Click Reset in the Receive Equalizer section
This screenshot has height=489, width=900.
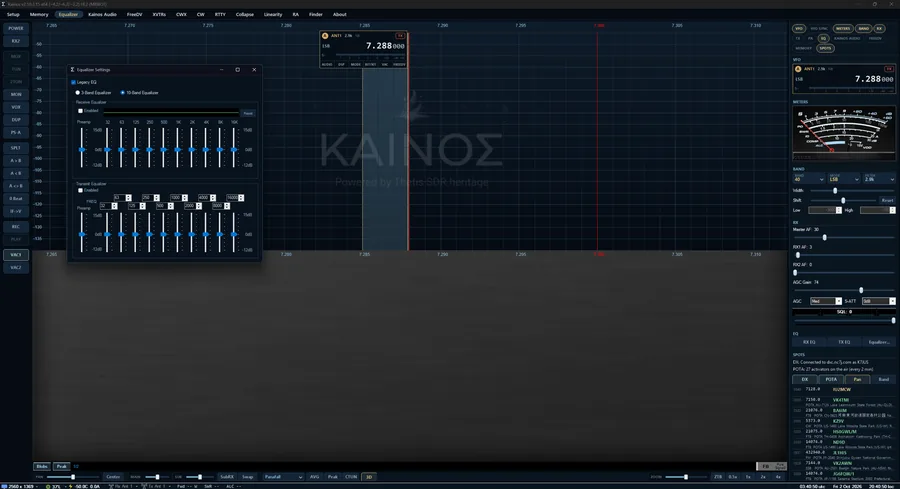pyautogui.click(x=248, y=113)
